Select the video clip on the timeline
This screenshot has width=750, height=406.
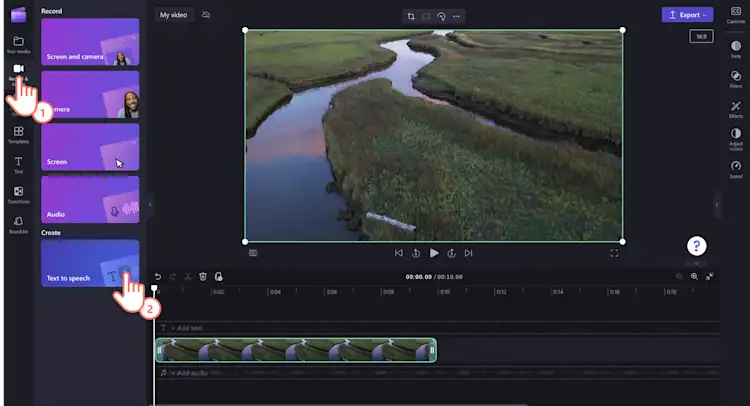tap(295, 350)
